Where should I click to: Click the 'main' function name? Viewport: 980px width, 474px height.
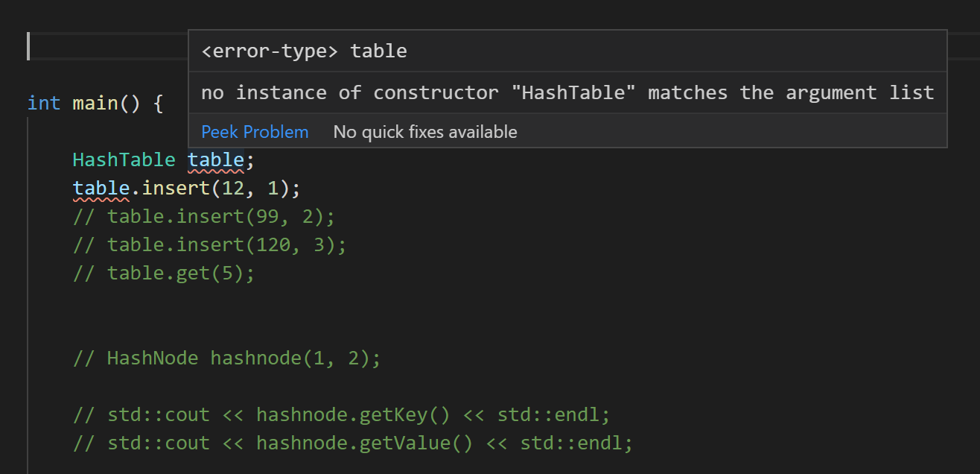95,103
